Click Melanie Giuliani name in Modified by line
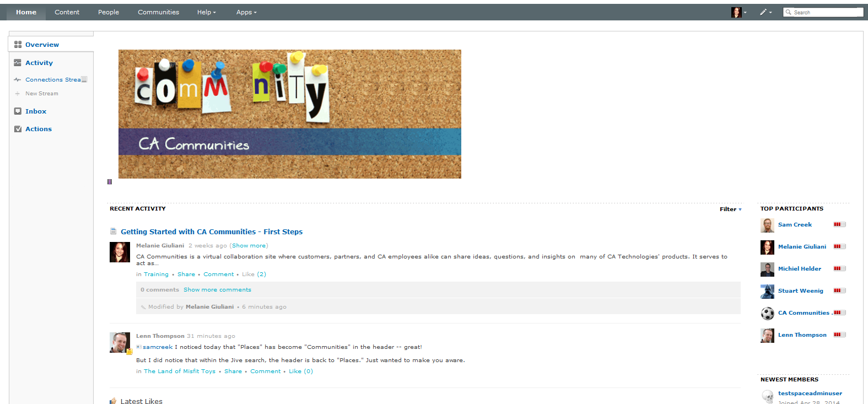Screen dimensions: 868x404 click(x=209, y=307)
